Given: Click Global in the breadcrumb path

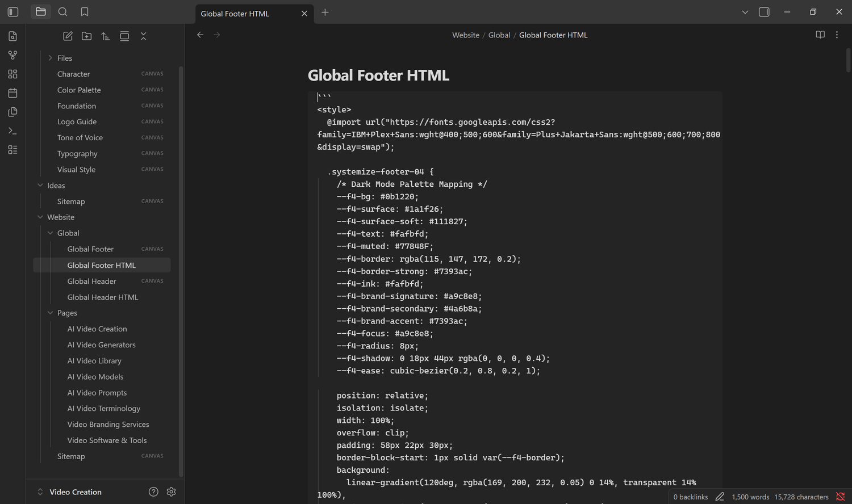Looking at the screenshot, I should click(x=499, y=35).
